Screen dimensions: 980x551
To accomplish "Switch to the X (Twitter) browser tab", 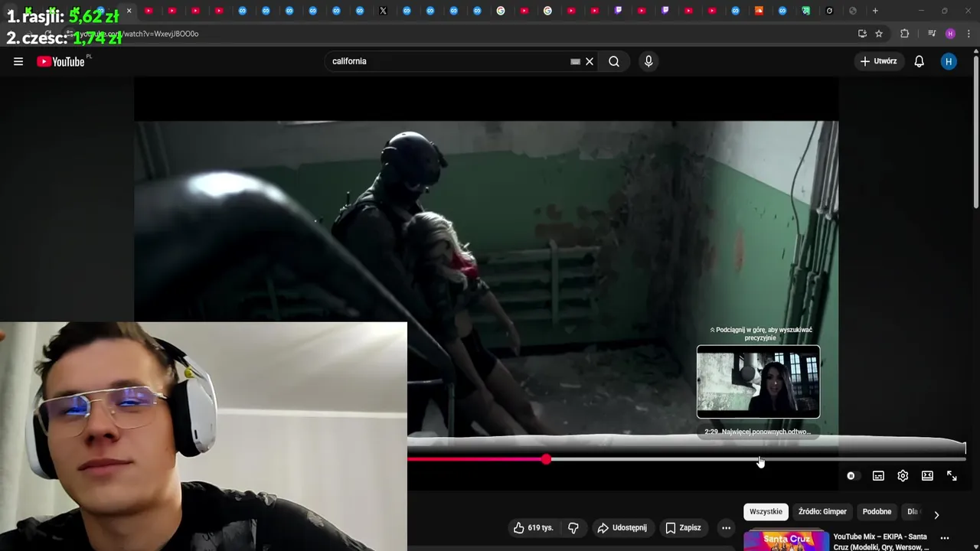I will pyautogui.click(x=383, y=11).
